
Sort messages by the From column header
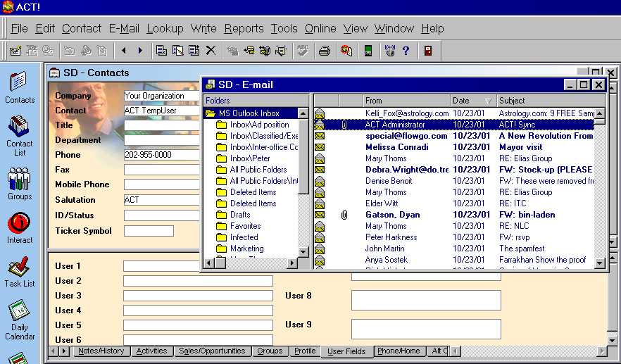407,101
